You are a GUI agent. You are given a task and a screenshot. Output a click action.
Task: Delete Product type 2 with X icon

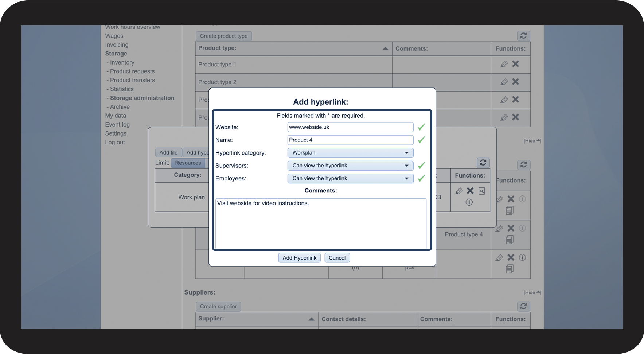pyautogui.click(x=515, y=82)
